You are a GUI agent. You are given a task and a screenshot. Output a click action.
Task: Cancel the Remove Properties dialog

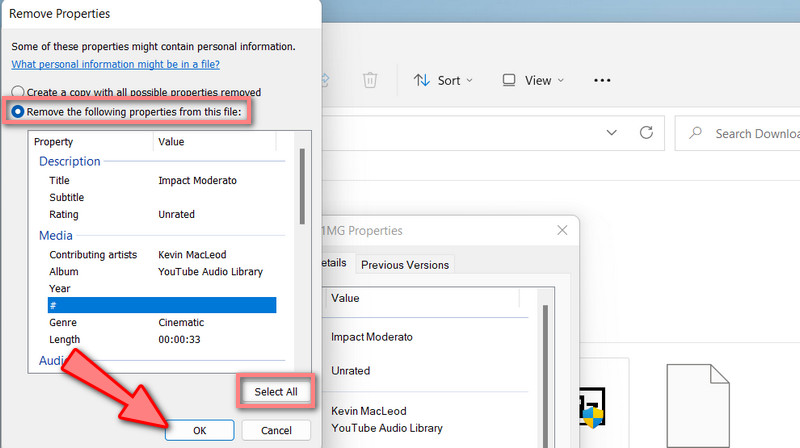point(276,430)
